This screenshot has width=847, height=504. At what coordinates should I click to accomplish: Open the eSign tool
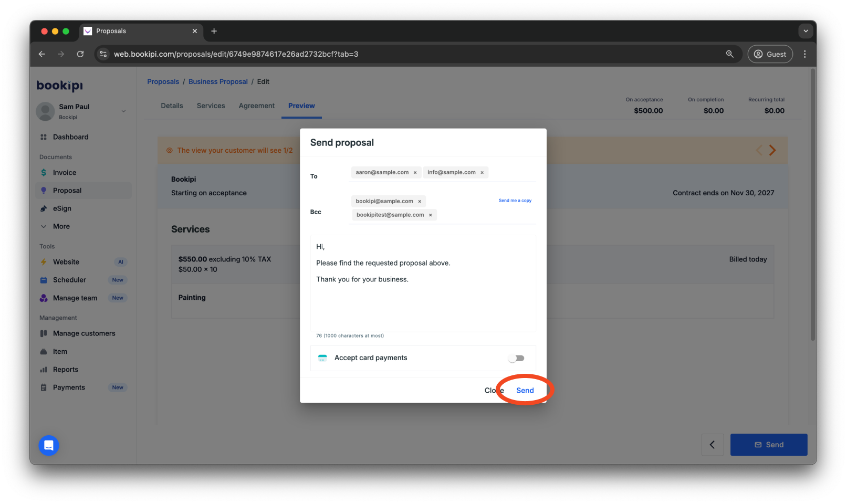pos(62,208)
